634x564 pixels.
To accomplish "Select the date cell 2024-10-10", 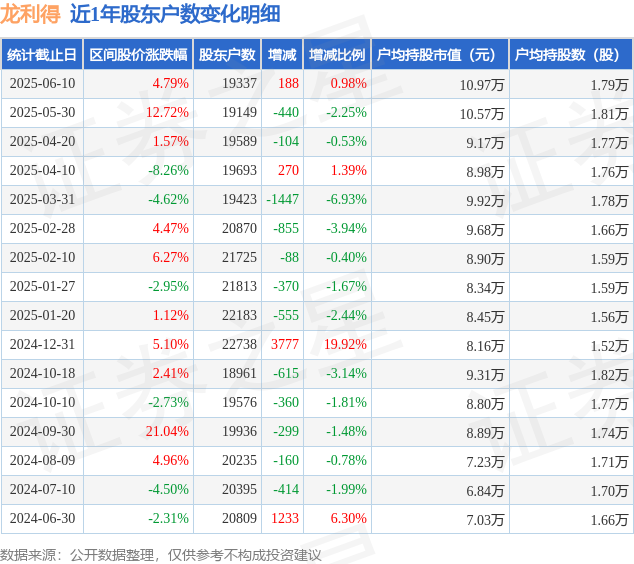I will 42,403.
